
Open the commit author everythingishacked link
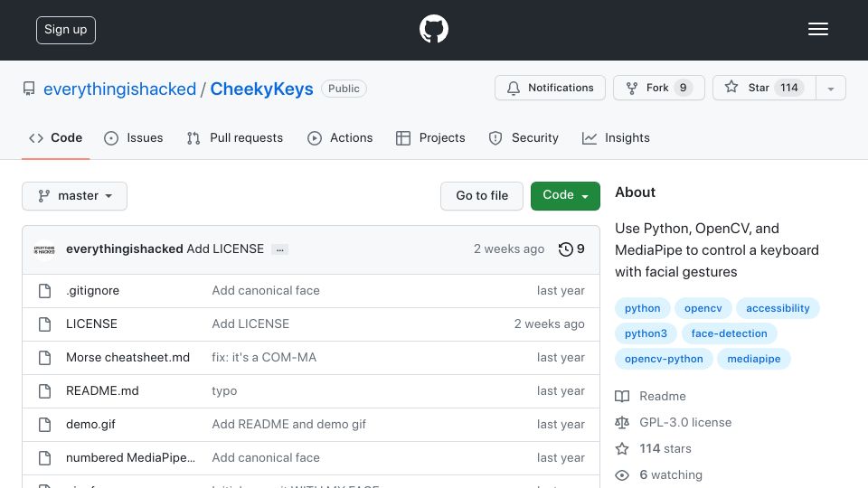125,249
